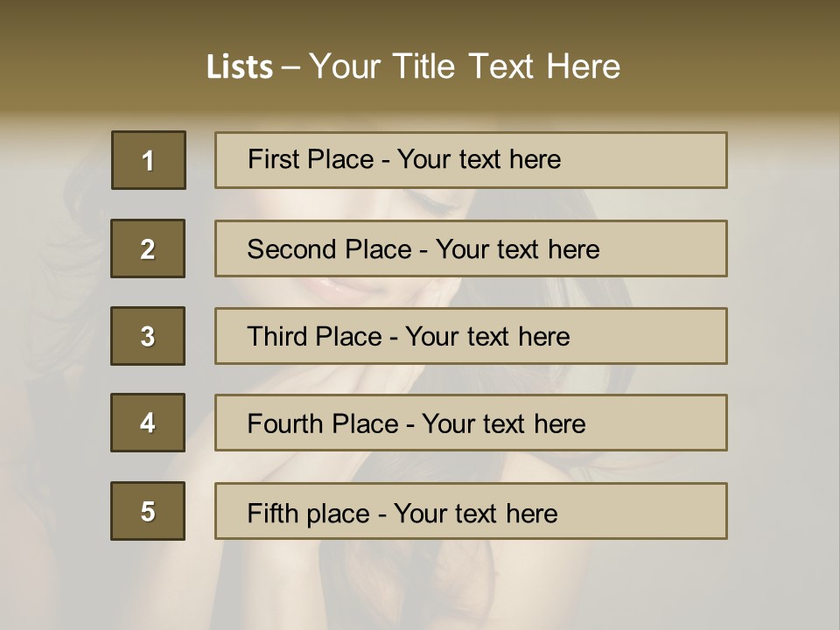
Task: Click the number 1 box
Action: point(149,160)
